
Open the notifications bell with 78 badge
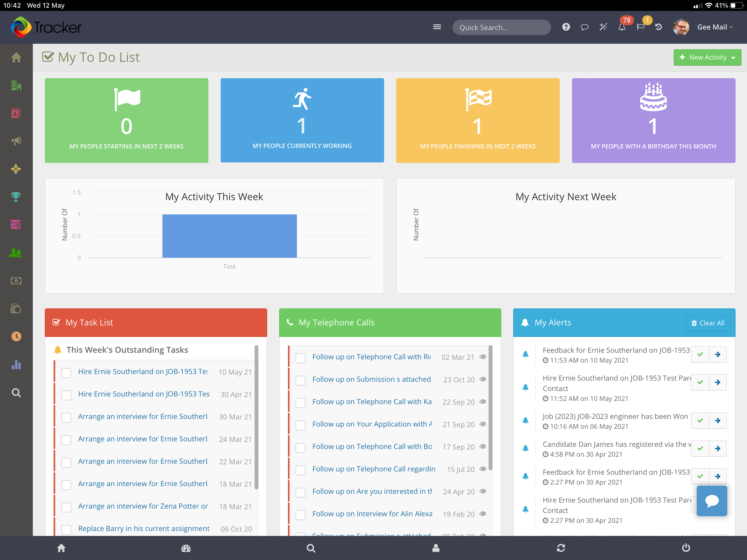click(x=622, y=27)
